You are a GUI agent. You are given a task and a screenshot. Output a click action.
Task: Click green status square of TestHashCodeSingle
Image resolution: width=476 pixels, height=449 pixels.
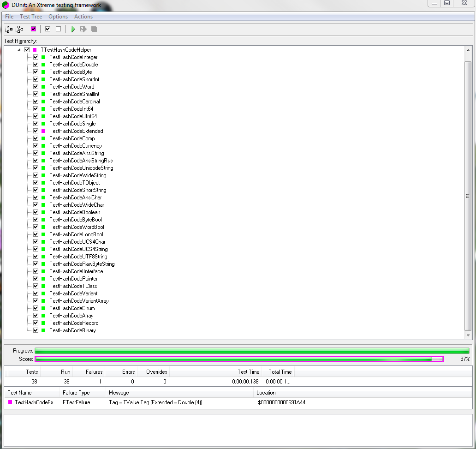(43, 124)
